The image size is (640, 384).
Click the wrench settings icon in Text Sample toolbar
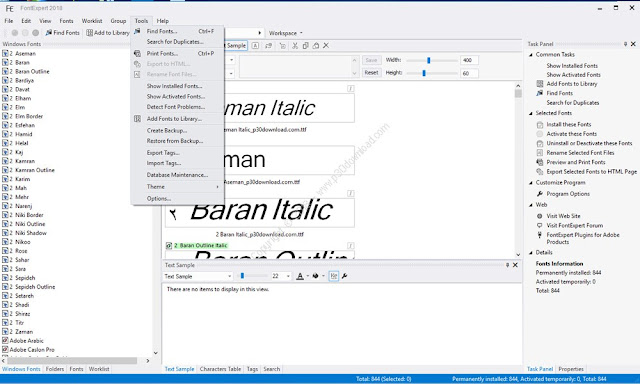click(344, 276)
